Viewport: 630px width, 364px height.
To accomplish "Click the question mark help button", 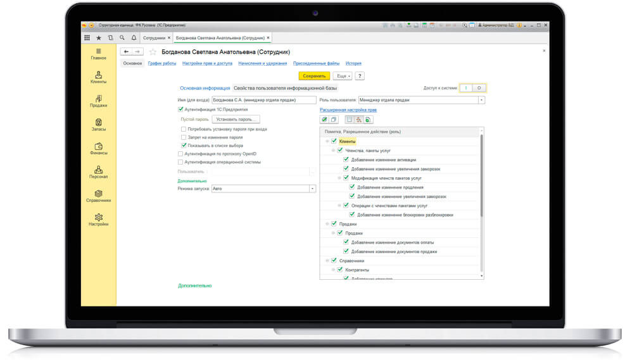I will click(360, 76).
